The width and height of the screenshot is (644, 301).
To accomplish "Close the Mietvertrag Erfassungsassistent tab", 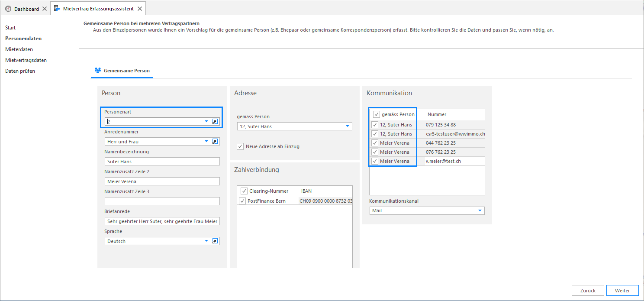I will tap(139, 9).
